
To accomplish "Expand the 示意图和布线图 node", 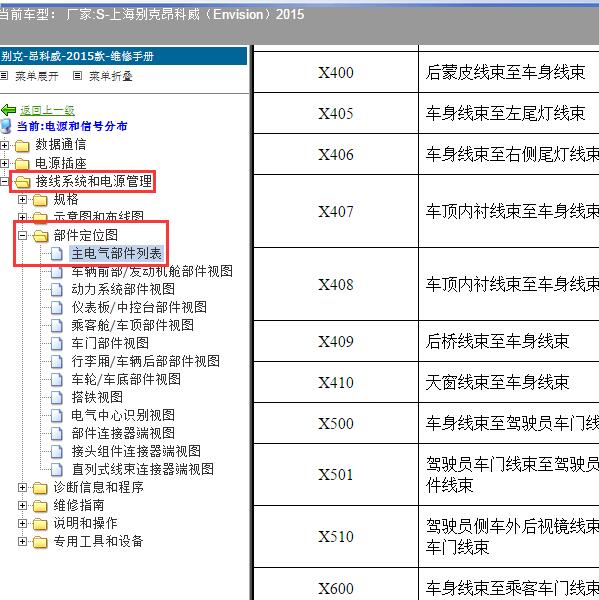I will pos(22,217).
